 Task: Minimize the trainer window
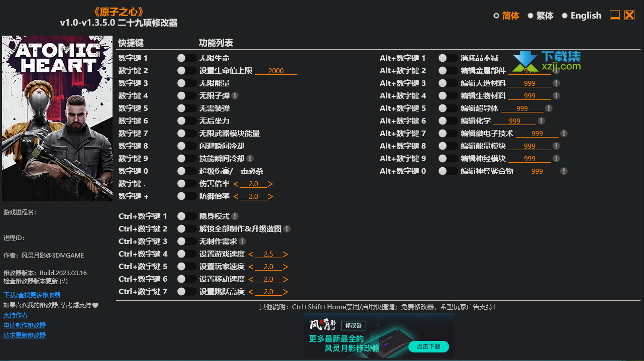click(615, 15)
